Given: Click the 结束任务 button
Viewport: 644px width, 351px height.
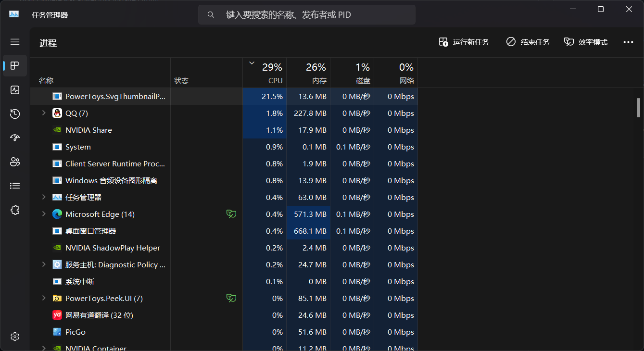Looking at the screenshot, I should coord(528,42).
